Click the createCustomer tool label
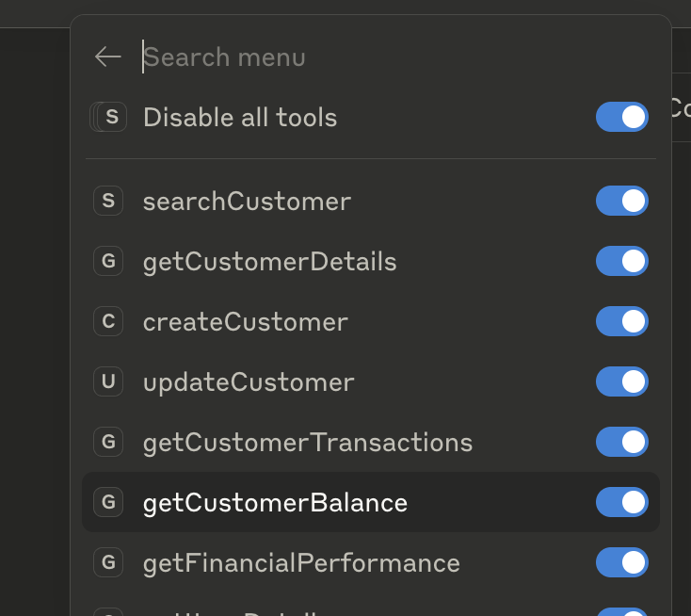Viewport: 691px width, 616px height. pos(245,322)
